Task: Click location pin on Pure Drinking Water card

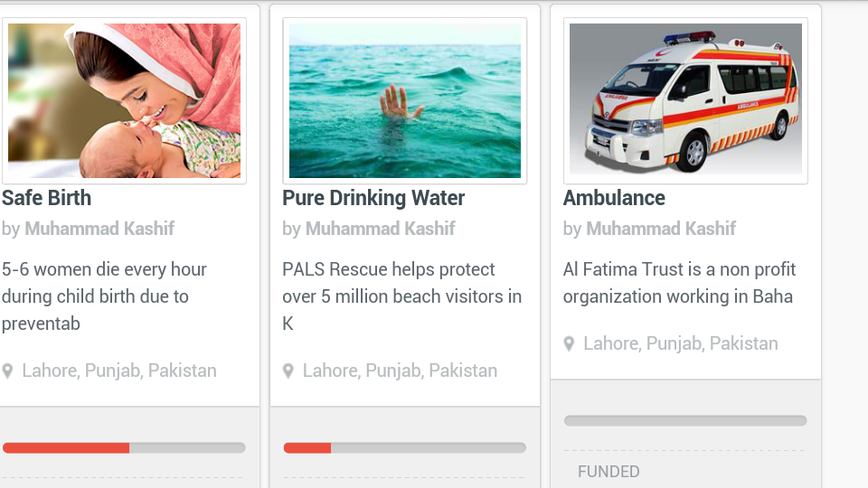Action: (288, 371)
